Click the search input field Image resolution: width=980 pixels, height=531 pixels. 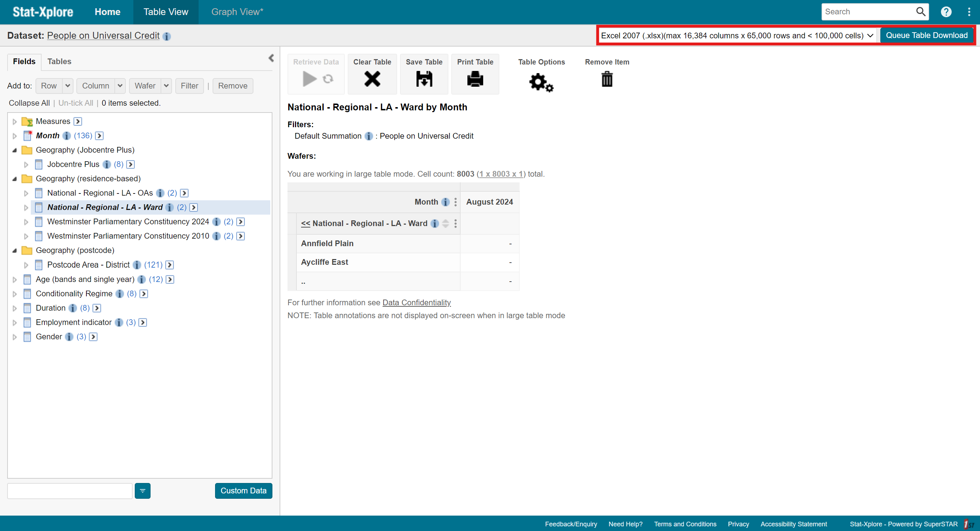point(870,11)
